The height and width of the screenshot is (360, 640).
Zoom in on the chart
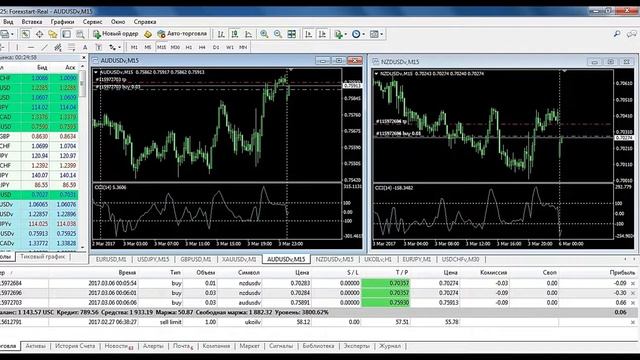[x=264, y=34]
